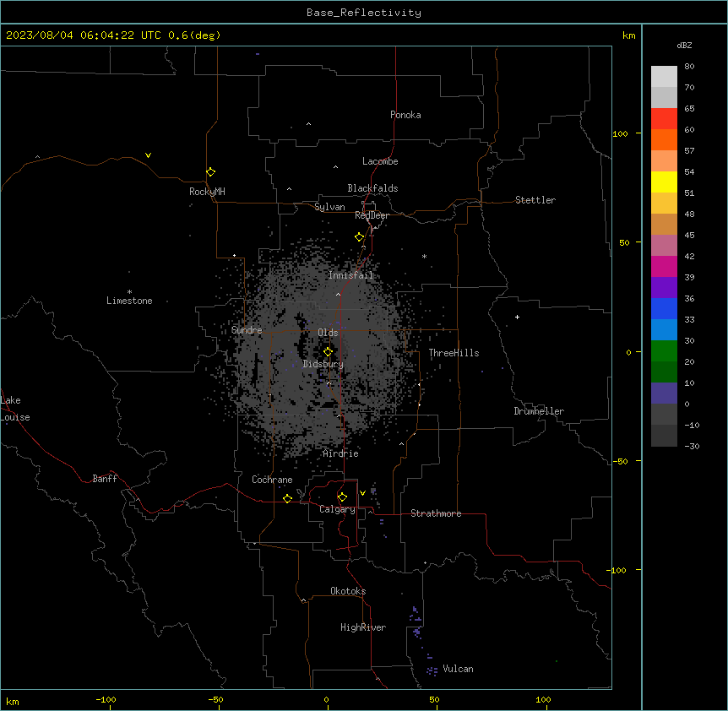
Task: Click the Limestone label
Action: (x=129, y=301)
